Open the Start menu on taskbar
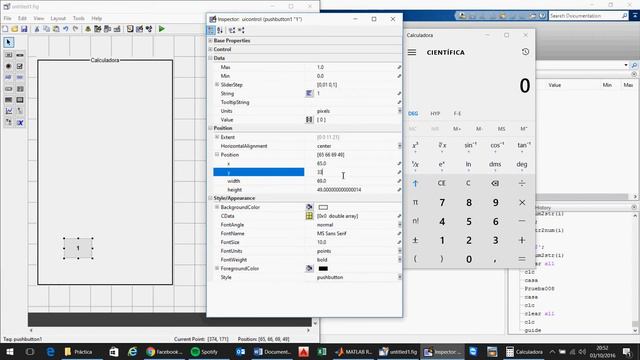 click(x=10, y=352)
